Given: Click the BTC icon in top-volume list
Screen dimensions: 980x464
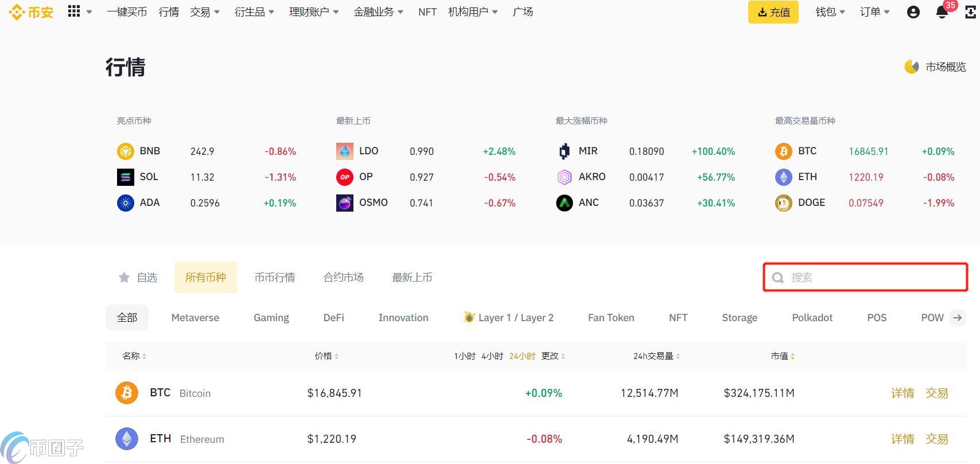Looking at the screenshot, I should tap(784, 151).
